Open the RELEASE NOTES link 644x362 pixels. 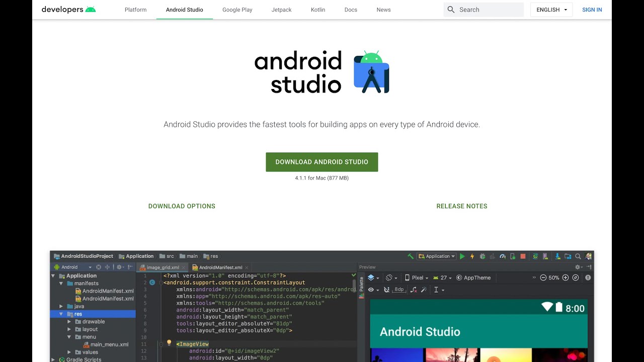click(462, 206)
